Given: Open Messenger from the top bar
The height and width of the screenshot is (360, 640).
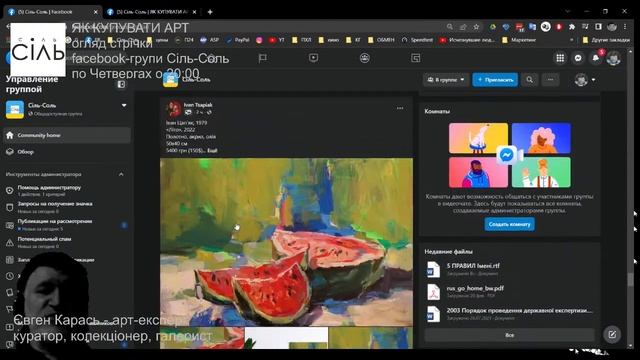Looking at the screenshot, I should click(x=578, y=58).
